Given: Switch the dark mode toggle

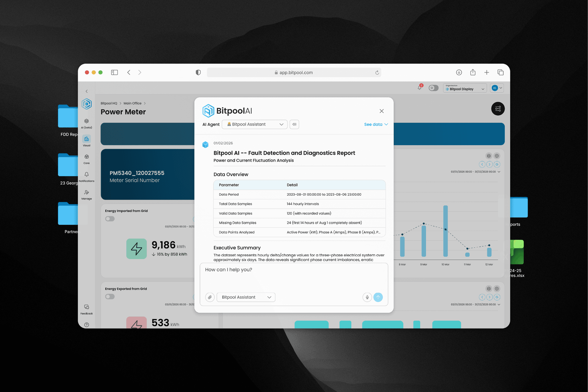Looking at the screenshot, I should click(x=433, y=88).
